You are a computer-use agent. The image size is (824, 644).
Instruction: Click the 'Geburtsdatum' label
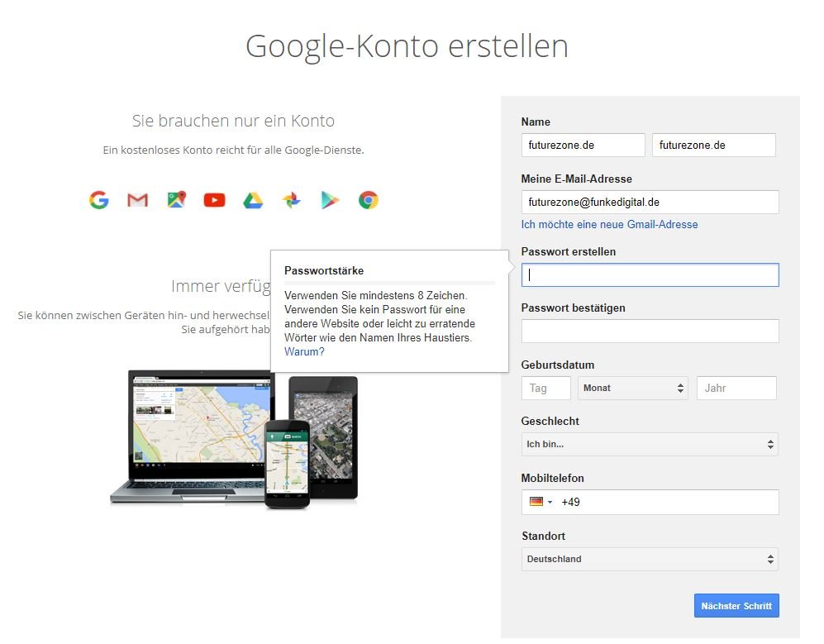(558, 365)
